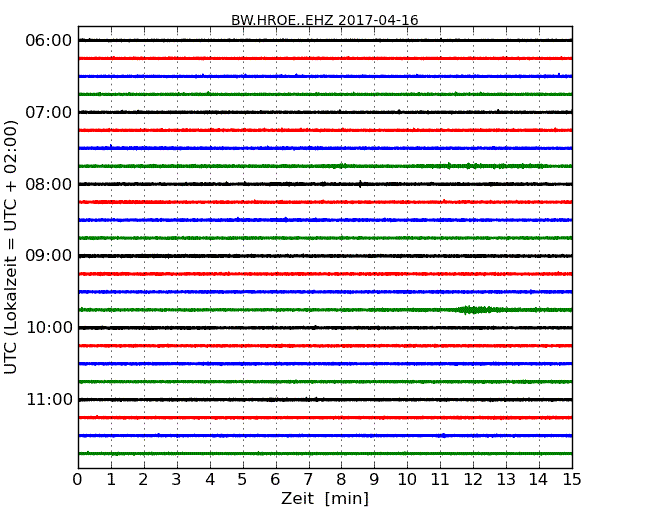Screen dimensions: 650x520
Task: Click the x-axis tick label 9
Action: point(374,480)
